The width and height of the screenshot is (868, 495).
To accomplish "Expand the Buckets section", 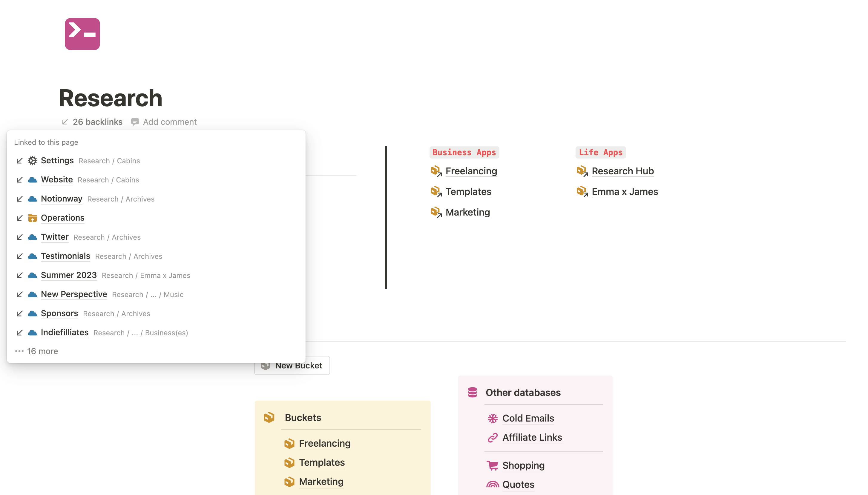I will point(302,418).
